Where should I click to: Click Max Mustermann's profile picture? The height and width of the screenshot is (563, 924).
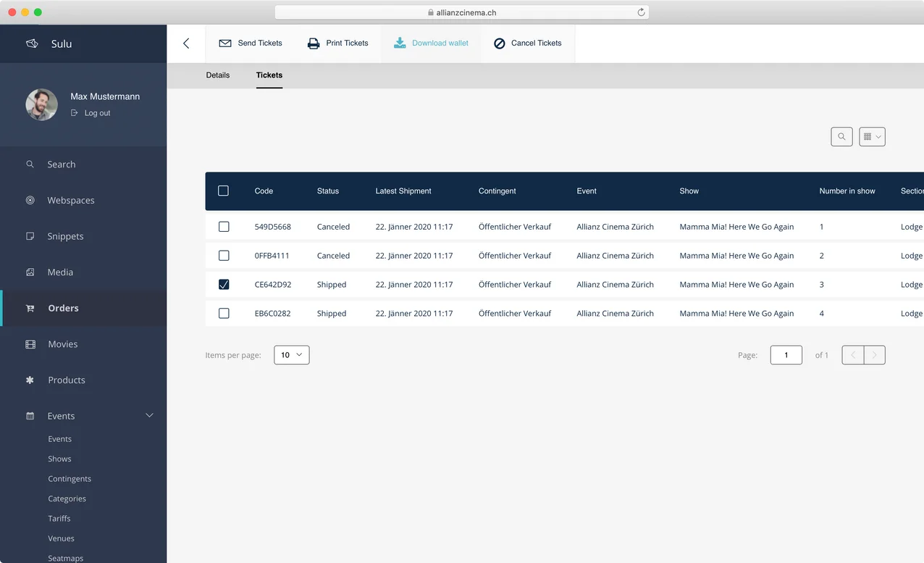(x=41, y=105)
